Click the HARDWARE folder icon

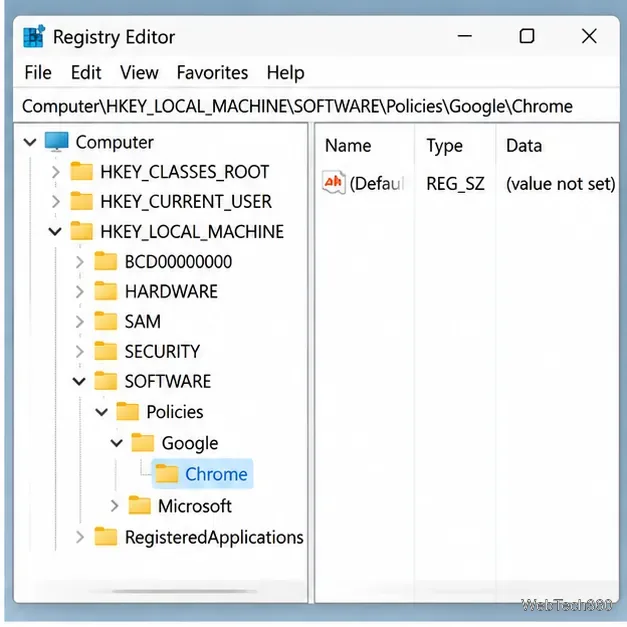click(x=106, y=291)
